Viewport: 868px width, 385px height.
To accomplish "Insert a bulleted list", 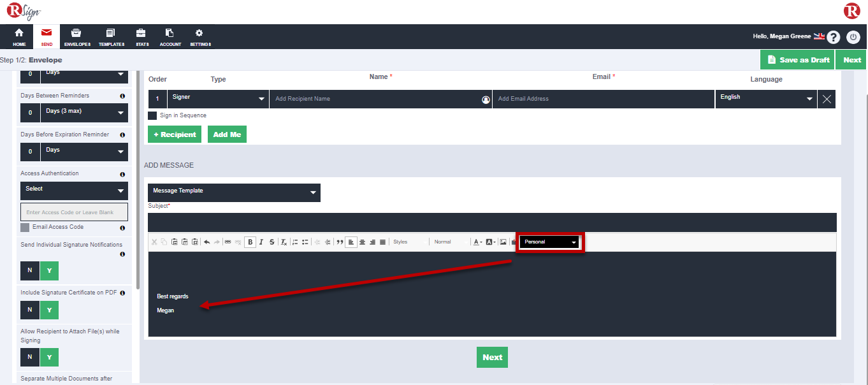I will click(x=305, y=242).
